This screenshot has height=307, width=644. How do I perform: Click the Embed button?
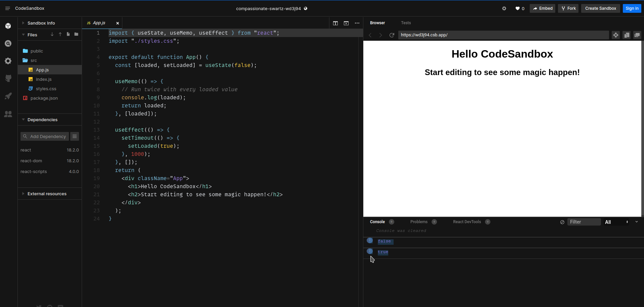(542, 8)
